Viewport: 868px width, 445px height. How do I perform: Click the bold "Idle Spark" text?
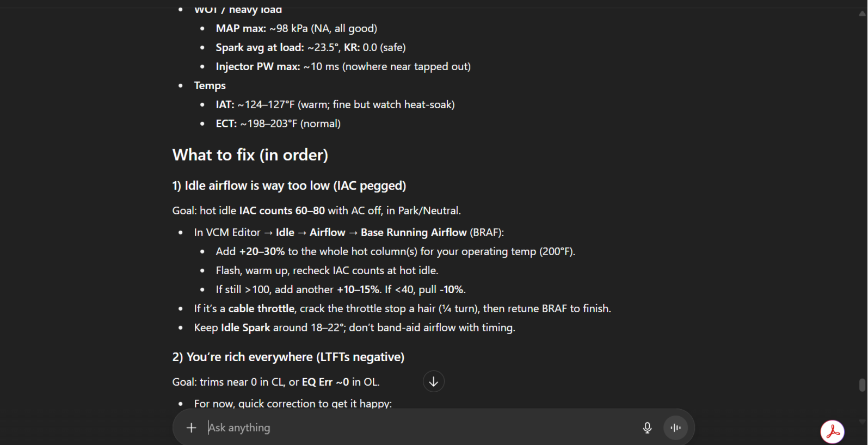pos(245,327)
